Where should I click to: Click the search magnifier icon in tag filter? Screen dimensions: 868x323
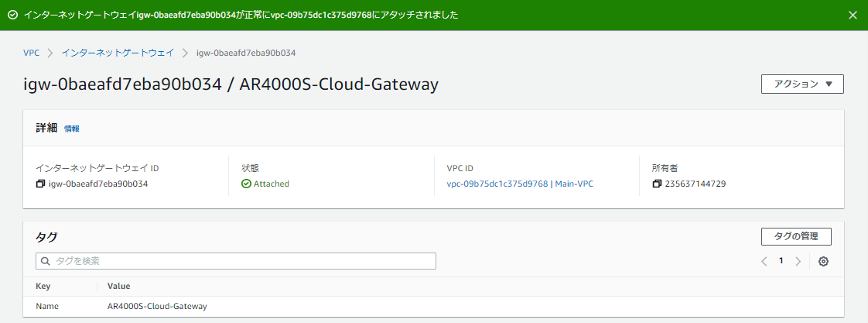46,261
